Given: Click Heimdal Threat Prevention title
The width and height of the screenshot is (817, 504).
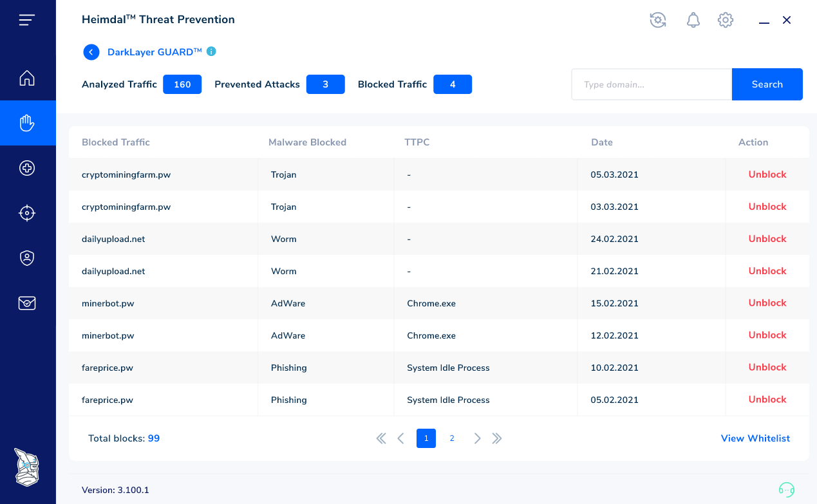Looking at the screenshot, I should (x=158, y=19).
